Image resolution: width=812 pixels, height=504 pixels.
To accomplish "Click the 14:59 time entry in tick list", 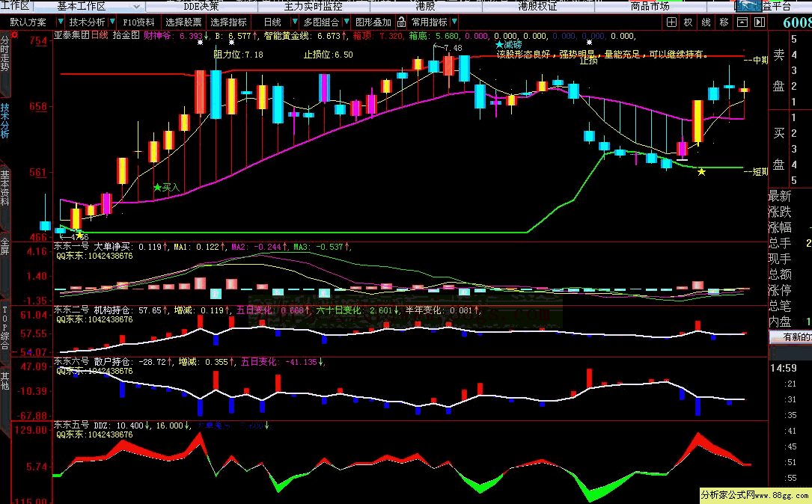I will (x=784, y=368).
